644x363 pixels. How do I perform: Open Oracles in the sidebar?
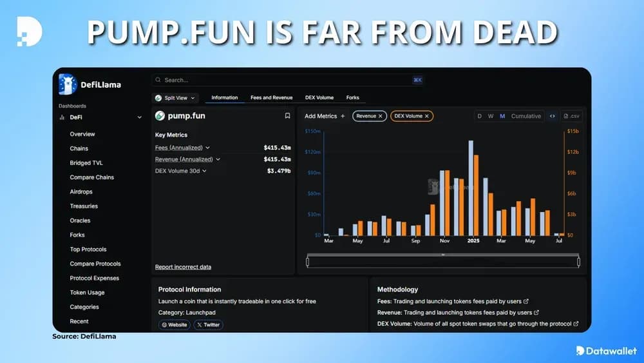pos(80,221)
